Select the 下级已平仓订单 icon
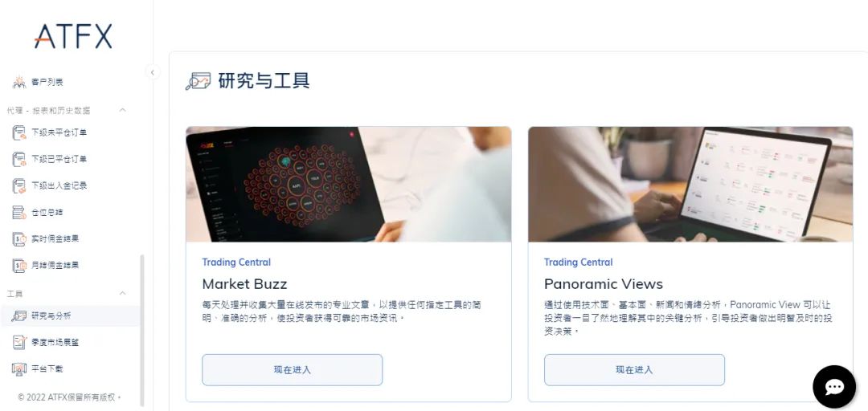Image resolution: width=868 pixels, height=411 pixels. click(19, 159)
